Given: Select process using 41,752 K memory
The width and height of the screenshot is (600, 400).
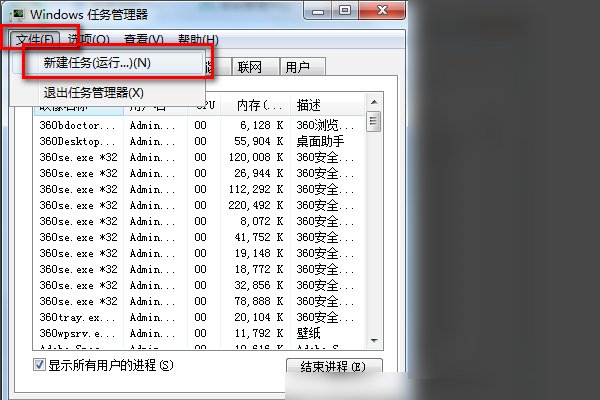Looking at the screenshot, I should click(x=199, y=237).
